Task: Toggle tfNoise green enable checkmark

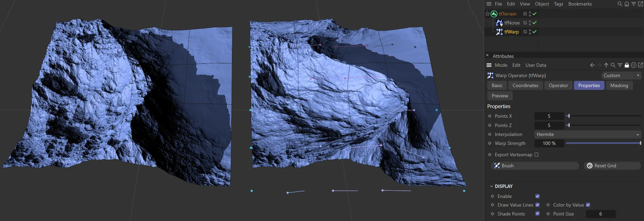Action: pyautogui.click(x=534, y=23)
